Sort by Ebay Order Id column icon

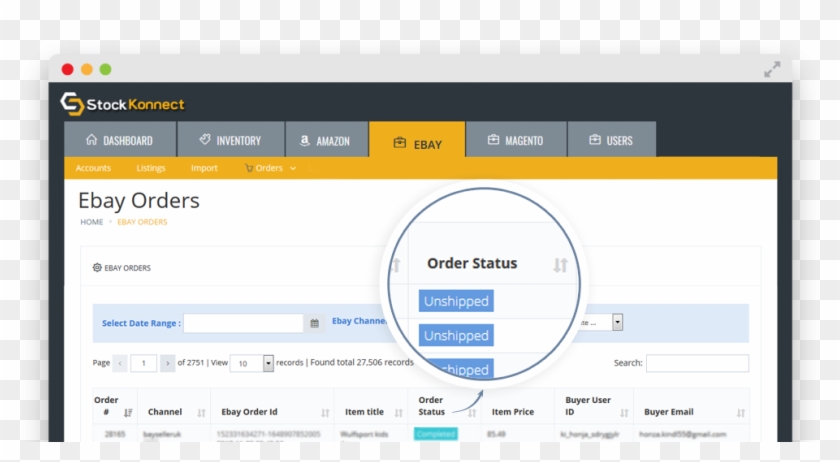click(325, 413)
